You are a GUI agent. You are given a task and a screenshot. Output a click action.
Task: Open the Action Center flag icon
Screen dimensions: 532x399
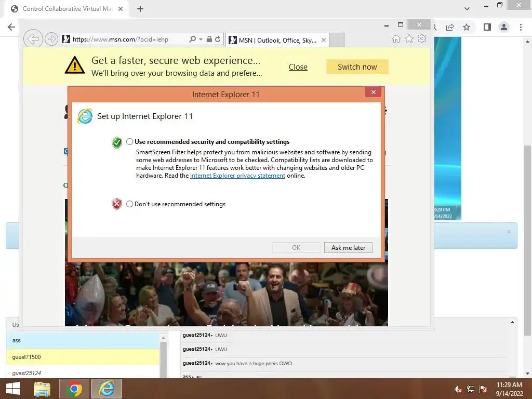coord(483,389)
